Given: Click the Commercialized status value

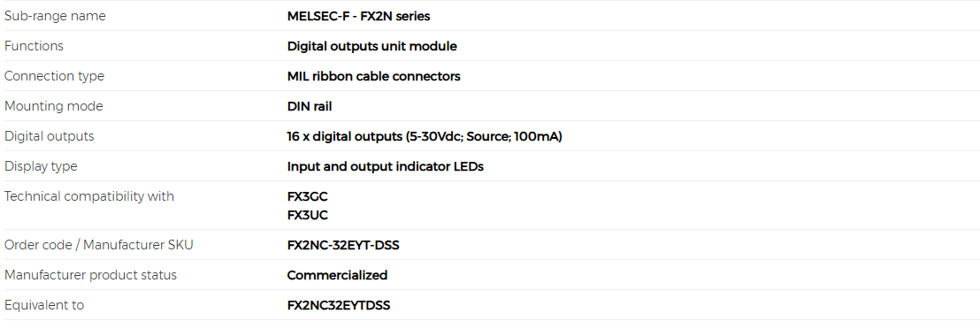Looking at the screenshot, I should coord(337,275).
